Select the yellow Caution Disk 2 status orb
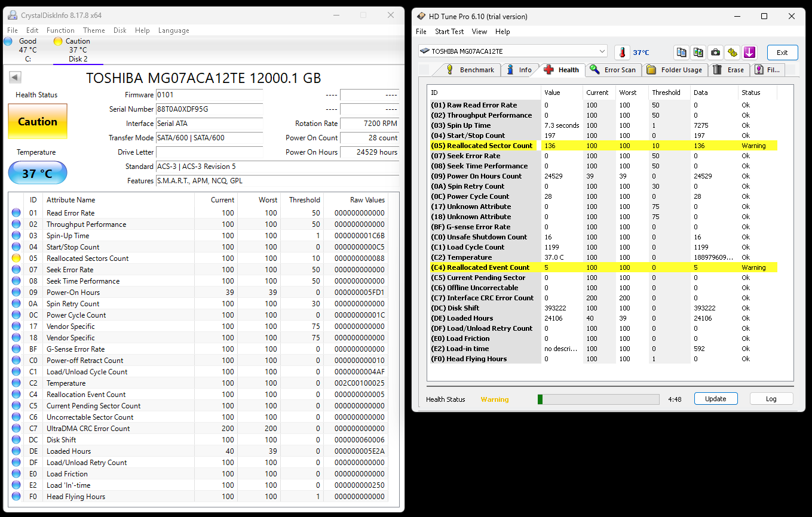The image size is (812, 517). pyautogui.click(x=58, y=41)
